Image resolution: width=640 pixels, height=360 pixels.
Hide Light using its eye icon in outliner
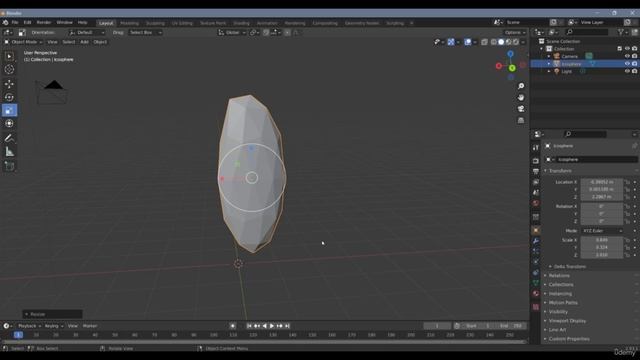627,71
